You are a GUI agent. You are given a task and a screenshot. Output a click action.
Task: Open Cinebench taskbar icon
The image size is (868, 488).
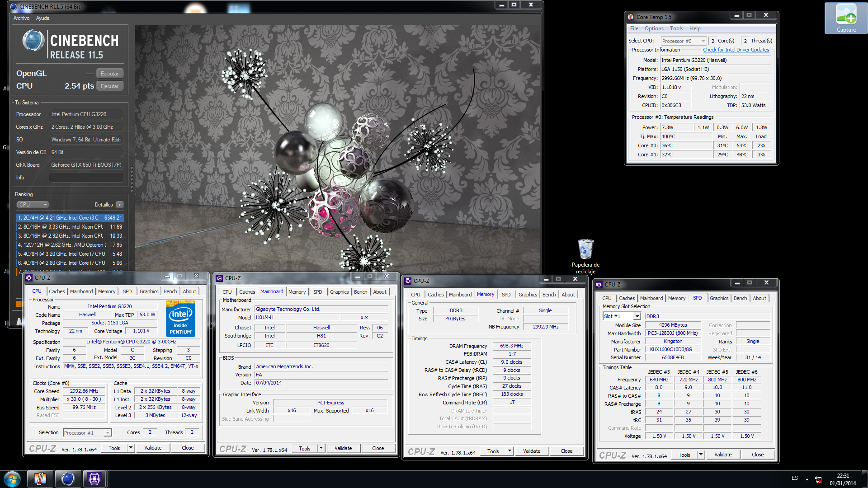tap(68, 479)
